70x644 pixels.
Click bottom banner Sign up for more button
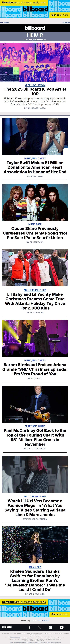(x=59, y=614)
